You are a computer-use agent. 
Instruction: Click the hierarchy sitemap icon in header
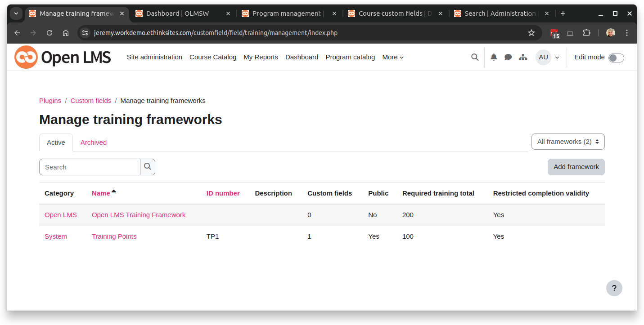[523, 57]
